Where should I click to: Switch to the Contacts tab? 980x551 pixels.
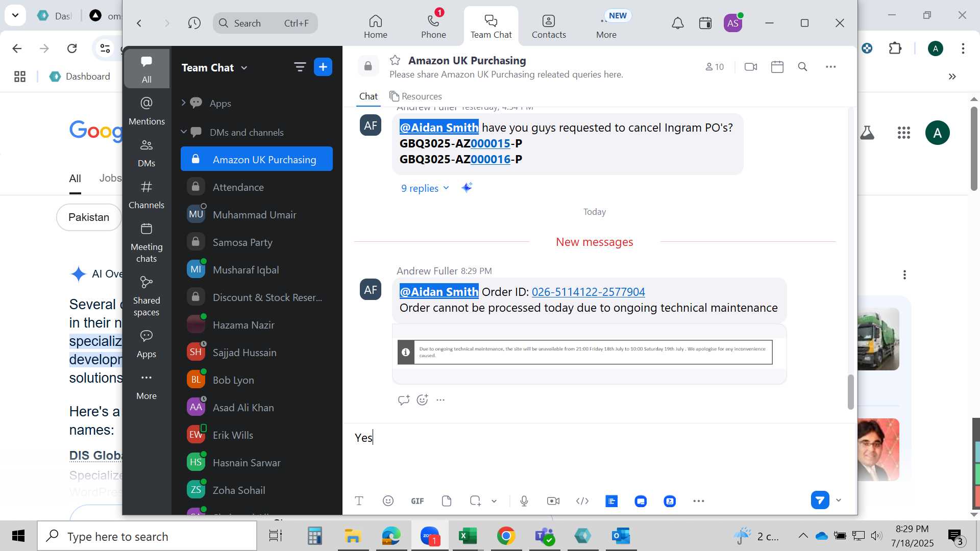(549, 27)
